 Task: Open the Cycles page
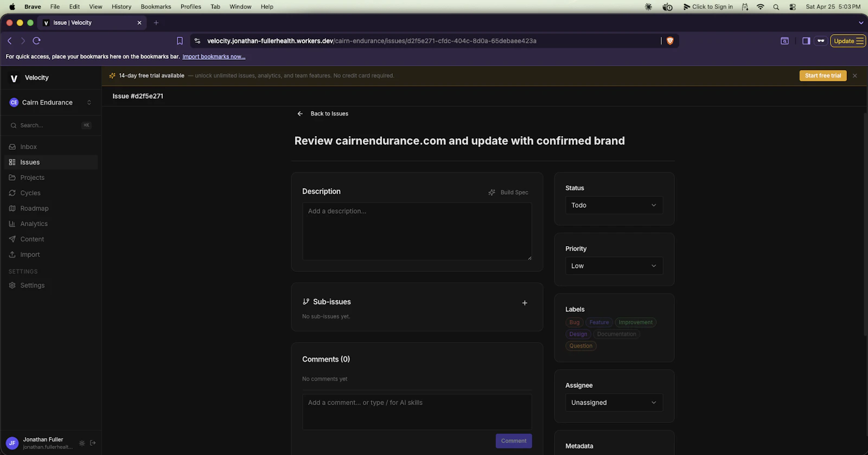(51, 193)
